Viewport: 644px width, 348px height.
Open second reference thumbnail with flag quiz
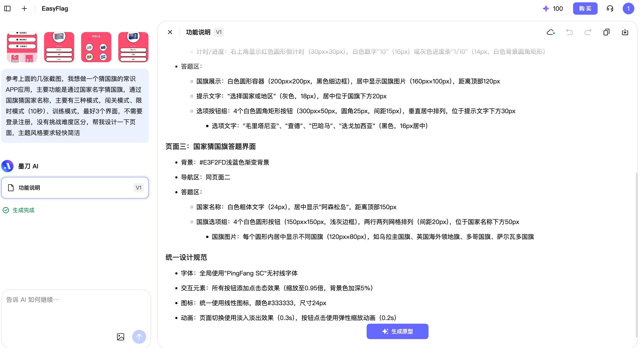point(59,47)
